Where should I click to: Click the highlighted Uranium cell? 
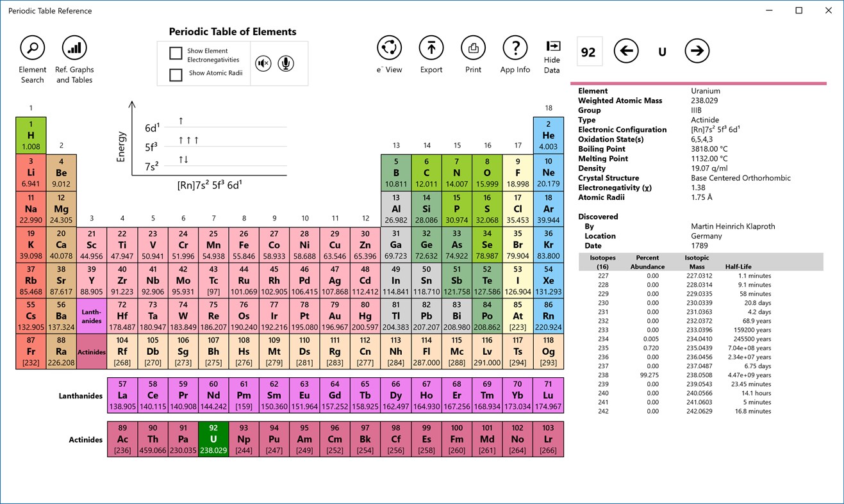[x=213, y=438]
